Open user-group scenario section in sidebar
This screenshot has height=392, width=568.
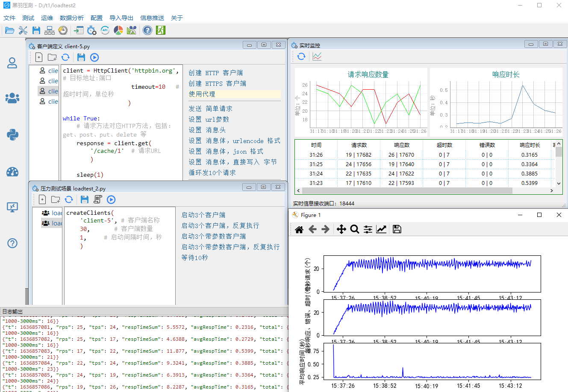click(12, 98)
